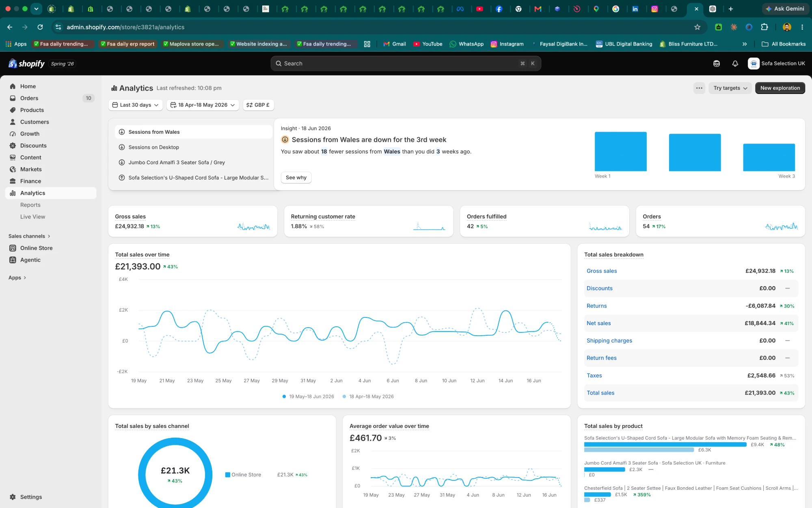This screenshot has width=812, height=508.
Task: Expand the Try targets dropdown
Action: (x=730, y=88)
